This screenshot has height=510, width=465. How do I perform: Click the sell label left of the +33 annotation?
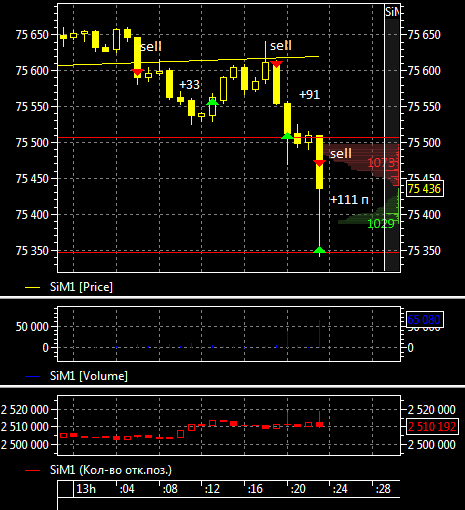(151, 46)
